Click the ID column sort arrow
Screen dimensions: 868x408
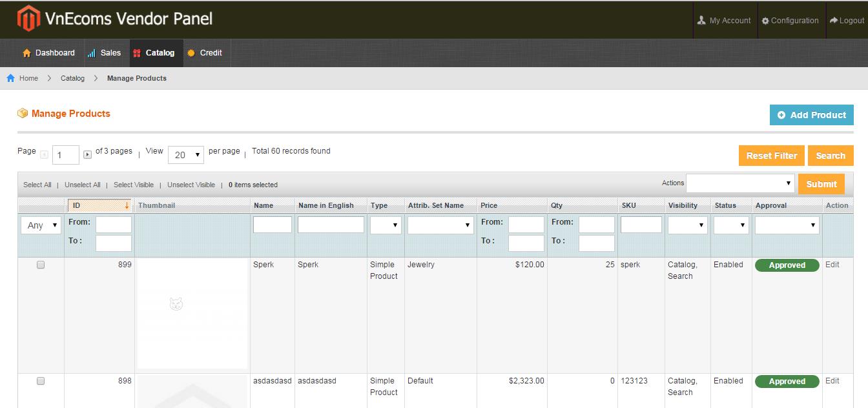pos(127,205)
